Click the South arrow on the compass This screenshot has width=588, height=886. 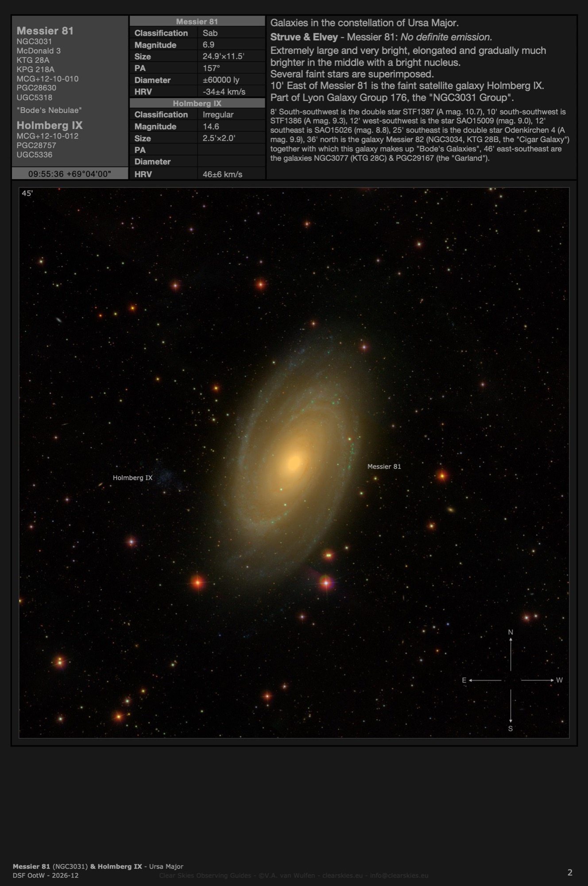[511, 709]
